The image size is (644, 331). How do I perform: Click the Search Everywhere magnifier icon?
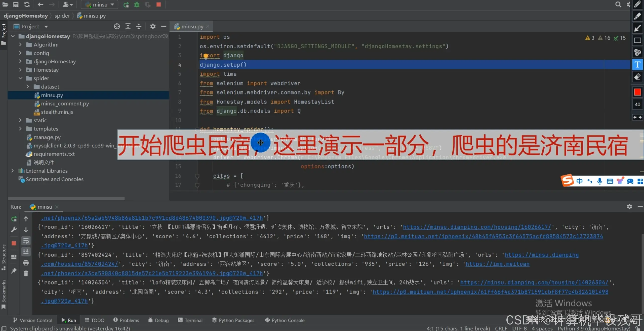618,5
